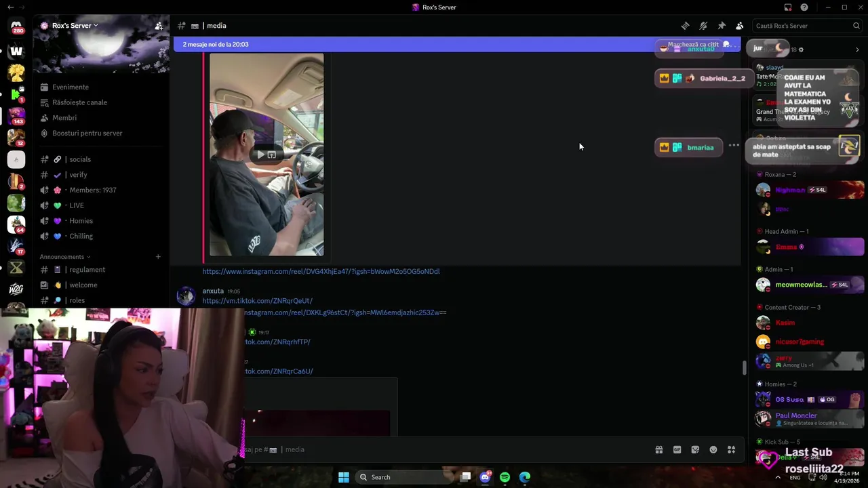Switch to the W server icon
Screen dimensions: 868x488
[x=16, y=51]
